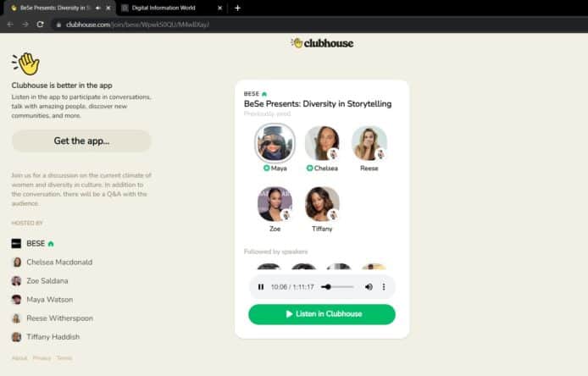Open a new browser tab

pos(237,8)
